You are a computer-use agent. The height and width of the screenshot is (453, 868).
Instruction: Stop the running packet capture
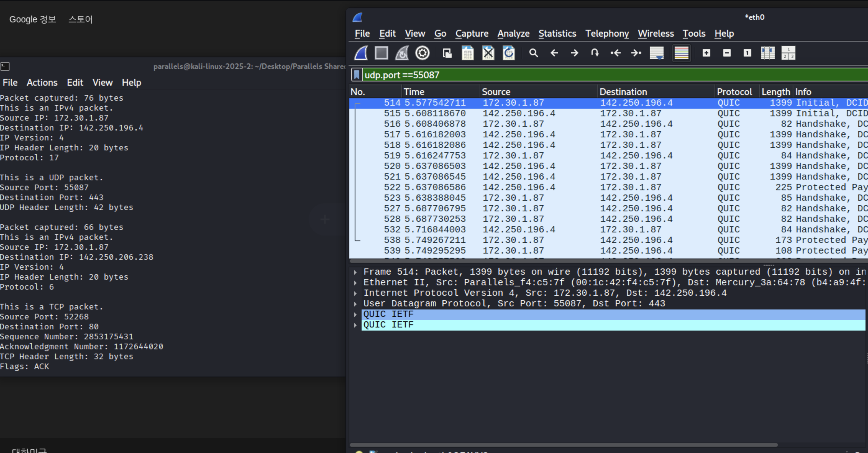point(381,53)
